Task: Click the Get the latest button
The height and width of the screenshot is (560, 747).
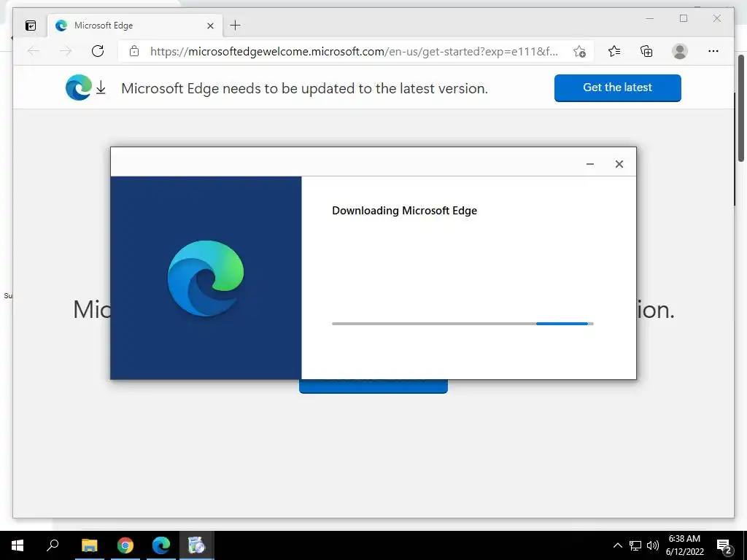Action: 617,87
